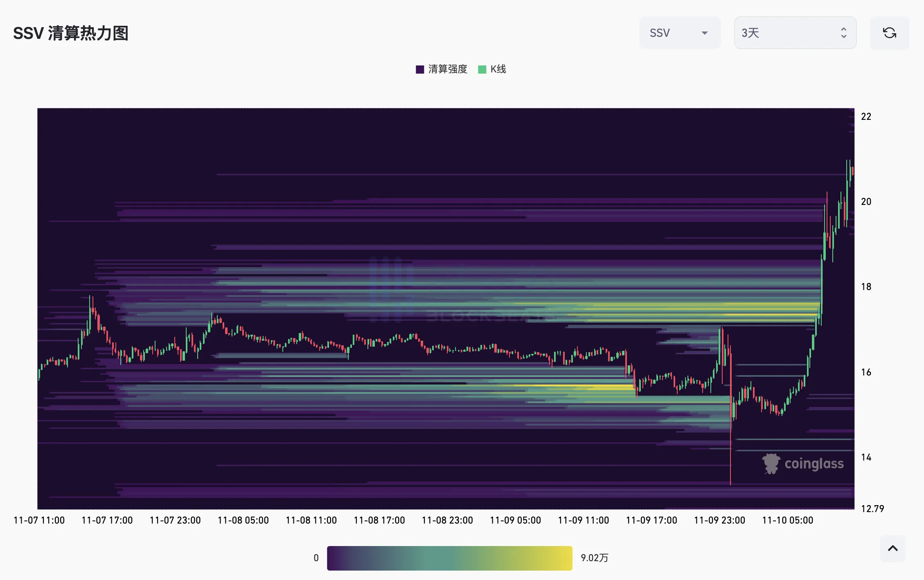The width and height of the screenshot is (924, 580).
Task: Click the SSV 清算热力图 title
Action: [71, 33]
